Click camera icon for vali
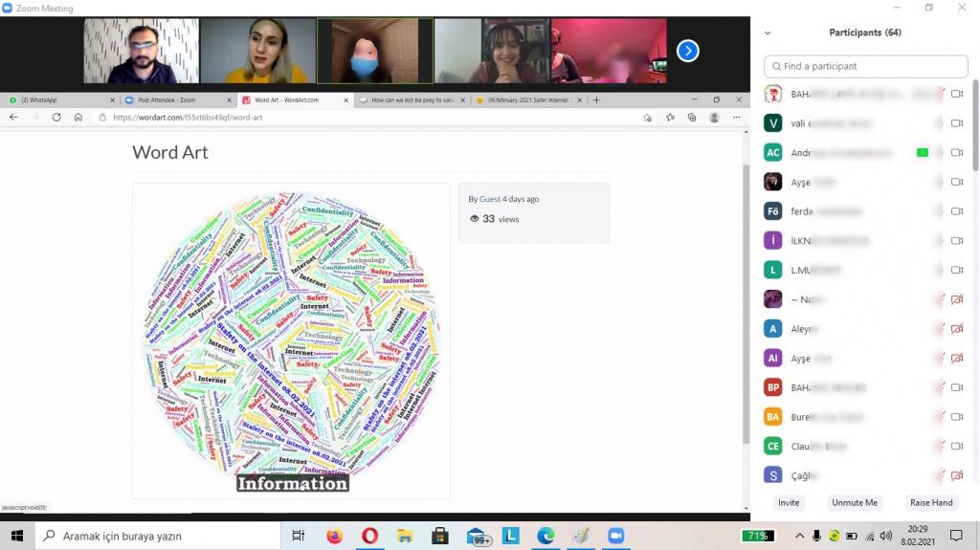Screen dimensions: 980x550 (957, 123)
